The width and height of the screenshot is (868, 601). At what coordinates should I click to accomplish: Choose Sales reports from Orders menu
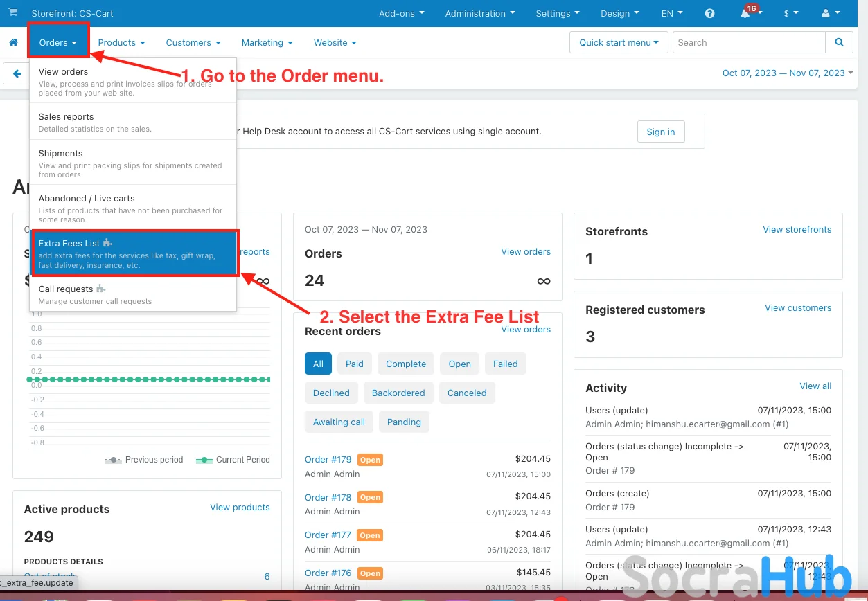tap(66, 117)
